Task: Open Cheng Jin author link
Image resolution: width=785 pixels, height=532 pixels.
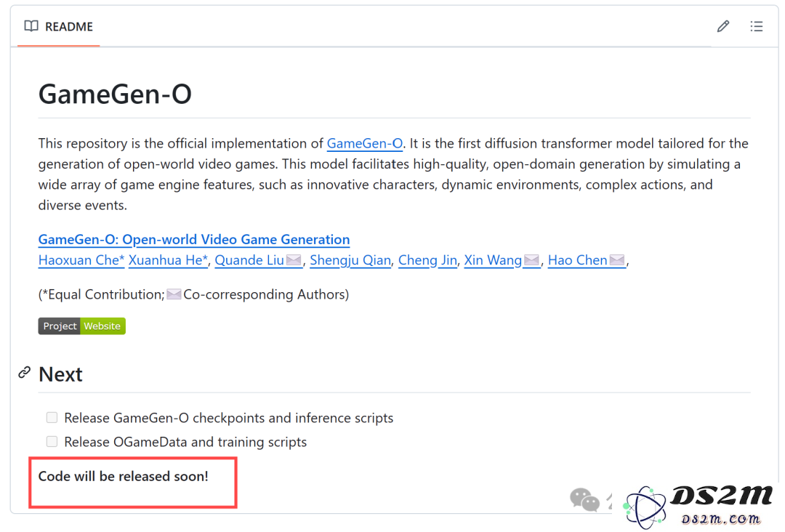Action: pos(427,260)
